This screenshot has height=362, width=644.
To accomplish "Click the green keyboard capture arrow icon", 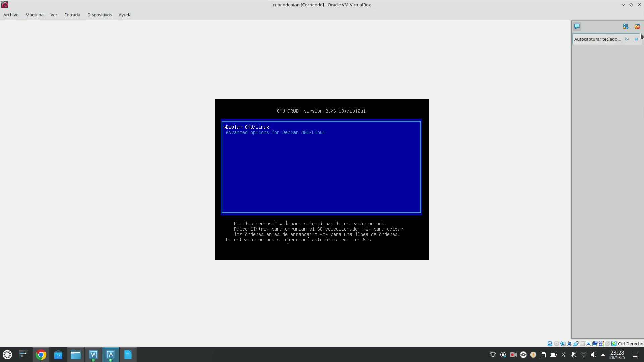I will coord(614,344).
